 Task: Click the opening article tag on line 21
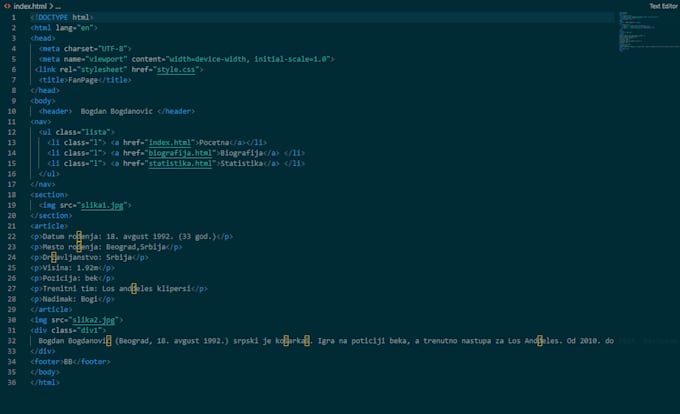click(49, 226)
